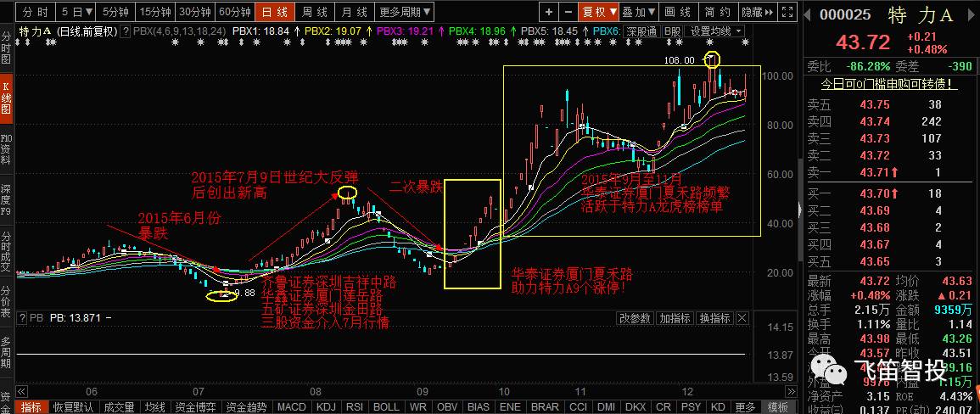Select PSY indicator
The height and width of the screenshot is (414, 980).
point(690,407)
